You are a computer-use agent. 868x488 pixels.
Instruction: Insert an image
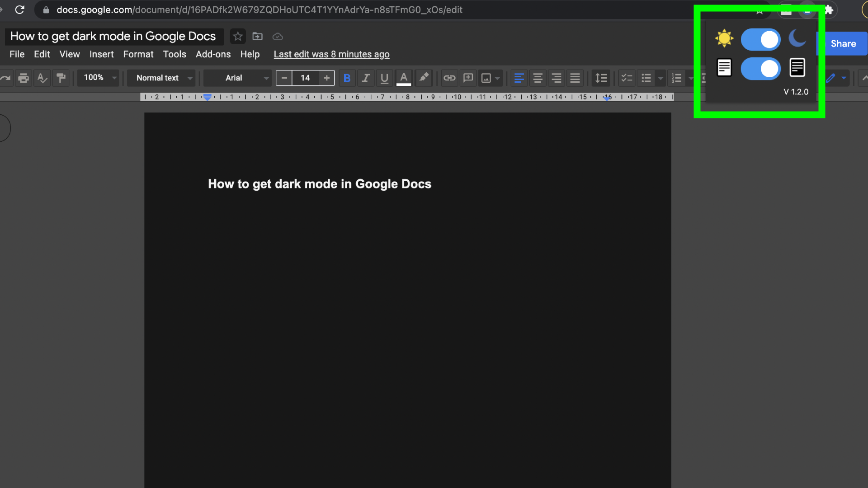pos(487,78)
